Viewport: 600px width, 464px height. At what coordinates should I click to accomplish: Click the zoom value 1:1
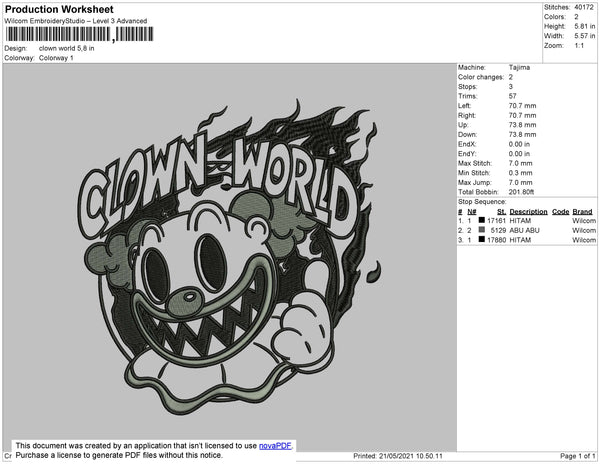coord(579,46)
